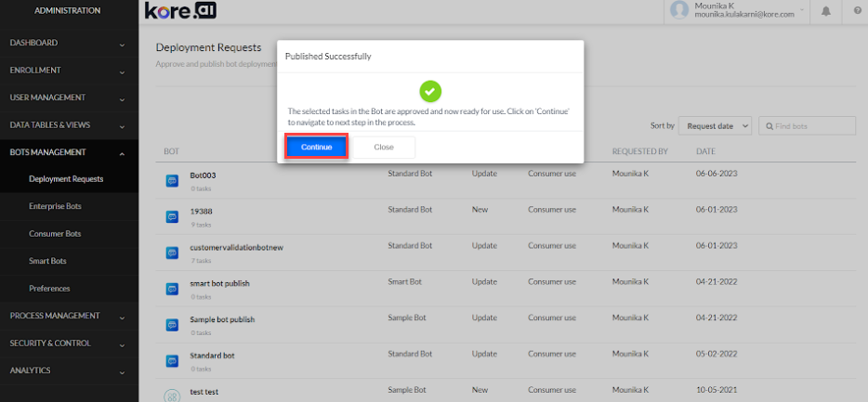The width and height of the screenshot is (868, 402).
Task: Select Consumer Bots menu item
Action: click(55, 234)
